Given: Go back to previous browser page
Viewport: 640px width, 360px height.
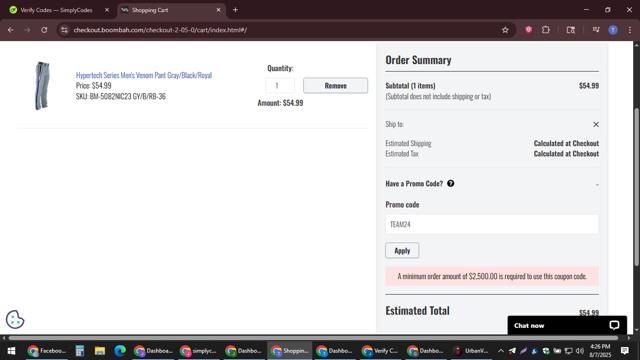Looking at the screenshot, I should pyautogui.click(x=11, y=30).
